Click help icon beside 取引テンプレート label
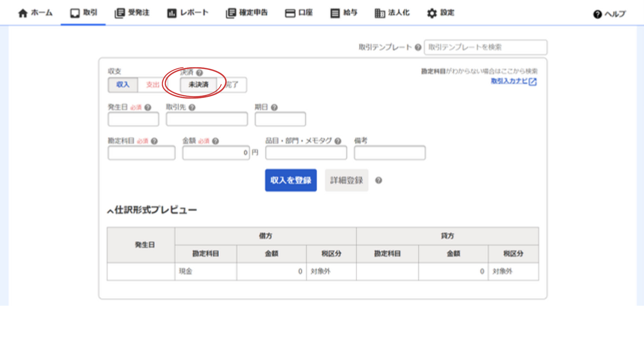Viewport: 644px width, 362px height. (x=418, y=47)
